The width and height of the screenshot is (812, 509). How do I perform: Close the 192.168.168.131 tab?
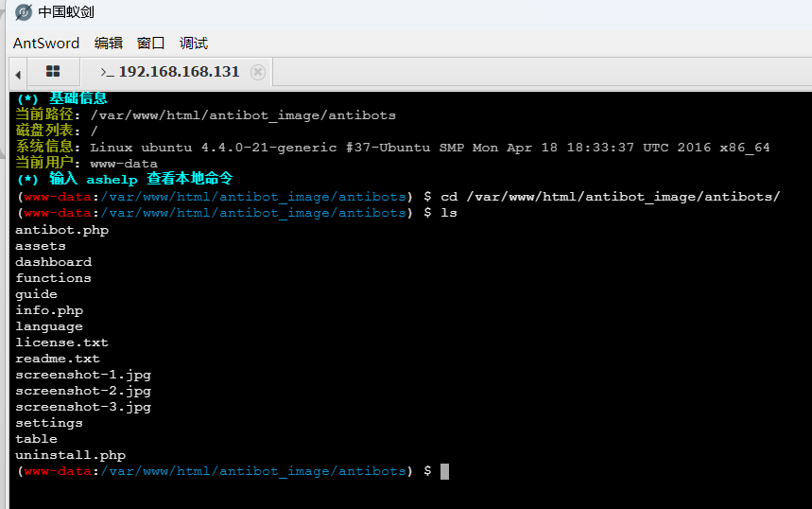258,72
